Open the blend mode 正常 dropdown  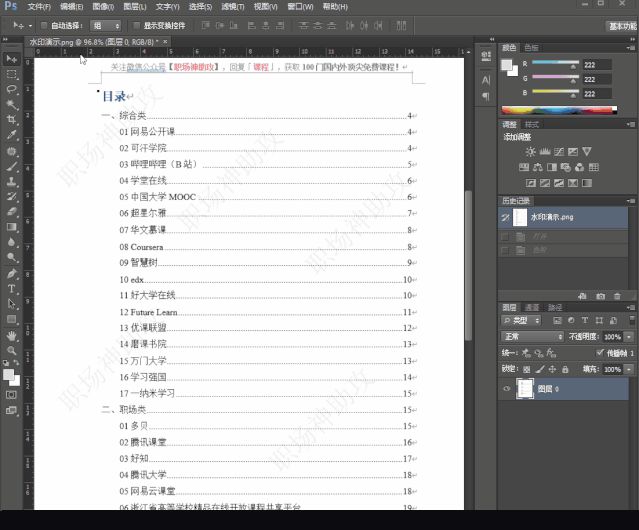tap(532, 336)
